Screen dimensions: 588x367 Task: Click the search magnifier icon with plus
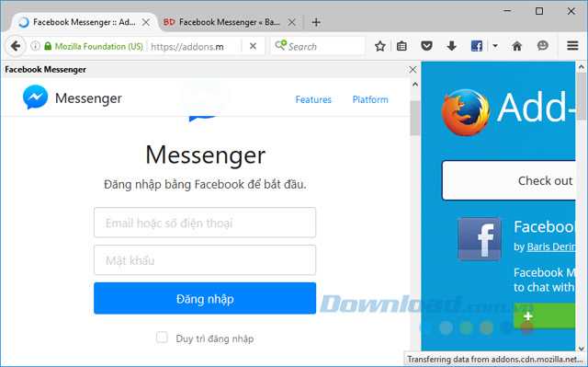coord(280,45)
